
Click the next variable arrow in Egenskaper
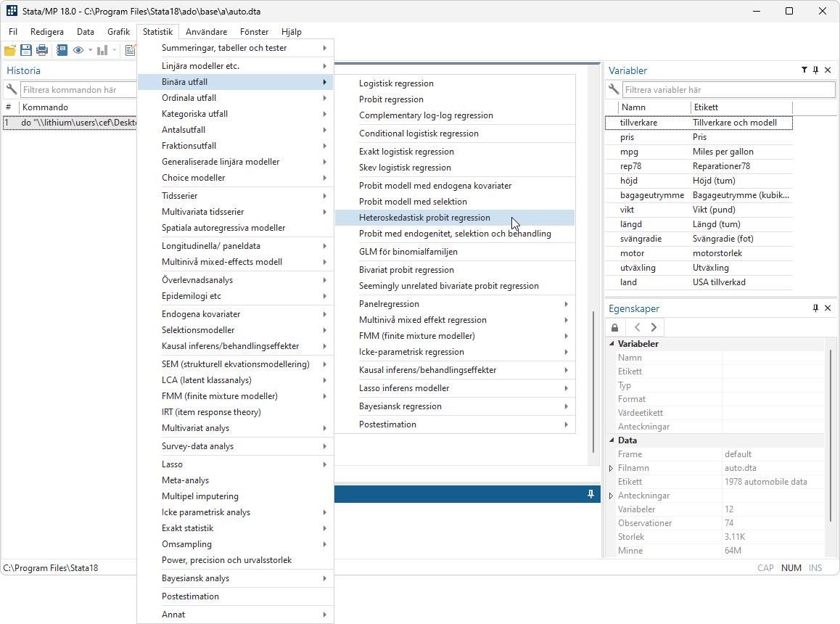pyautogui.click(x=654, y=327)
